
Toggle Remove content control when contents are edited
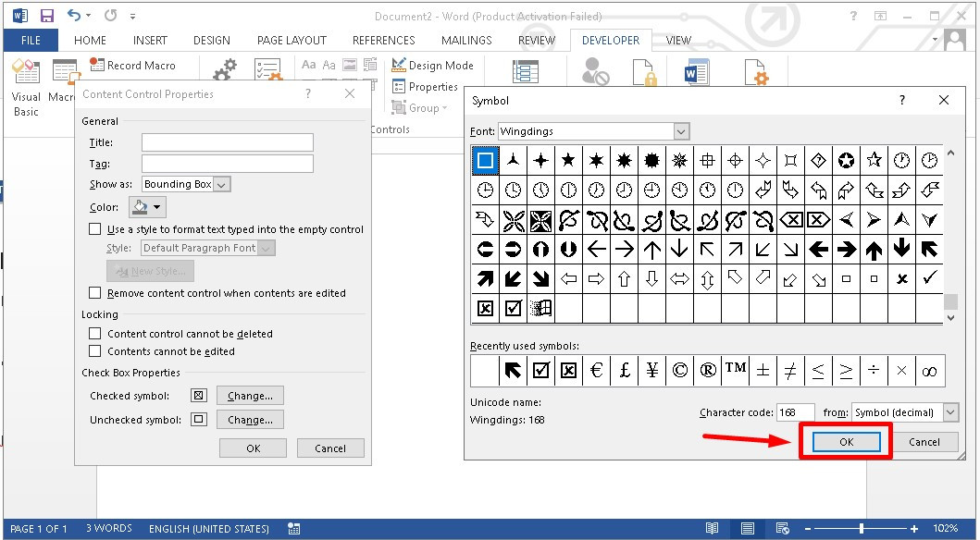coord(94,293)
